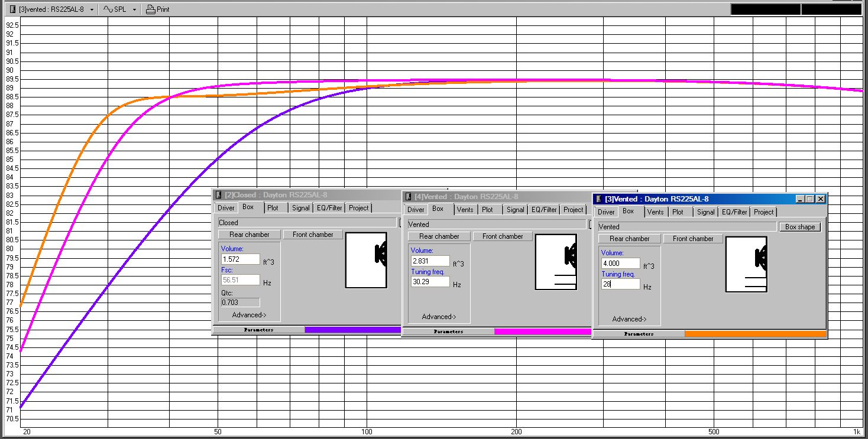Click the purple plot color swatch
This screenshot has width=868, height=439.
point(352,330)
